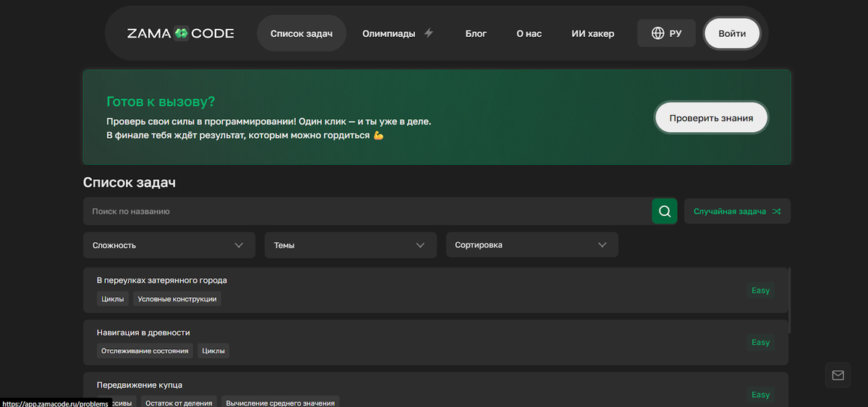Open task В переулках затерянного города

coord(435,290)
